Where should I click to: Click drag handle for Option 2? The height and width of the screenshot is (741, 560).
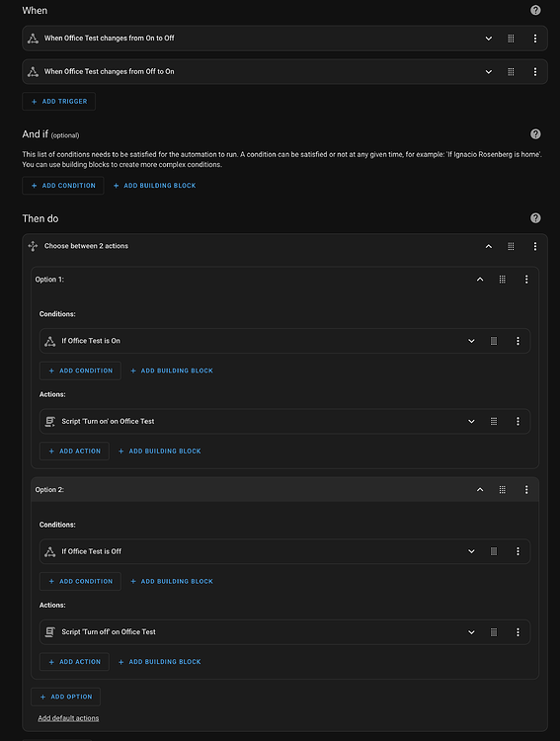click(503, 490)
